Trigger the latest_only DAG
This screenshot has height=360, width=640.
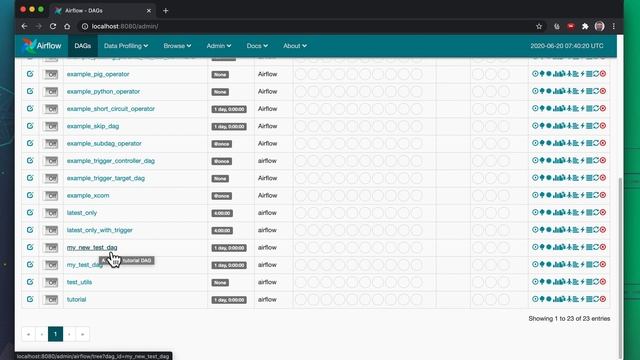pos(536,212)
